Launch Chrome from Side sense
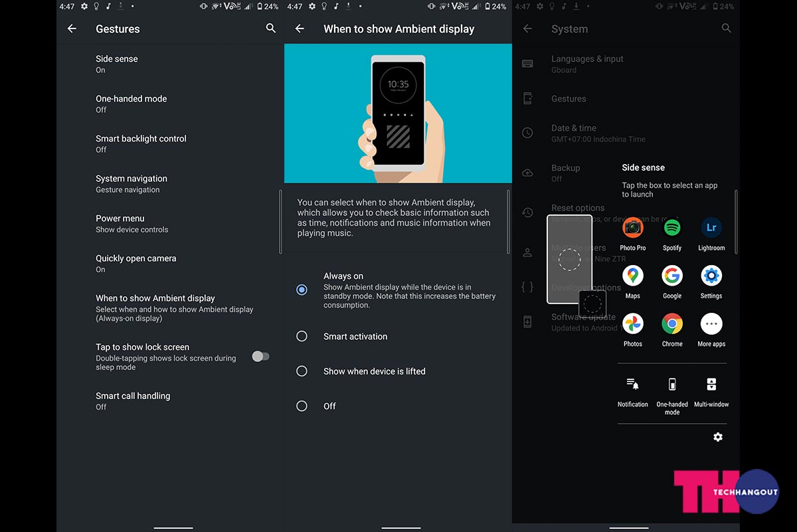 coord(672,330)
